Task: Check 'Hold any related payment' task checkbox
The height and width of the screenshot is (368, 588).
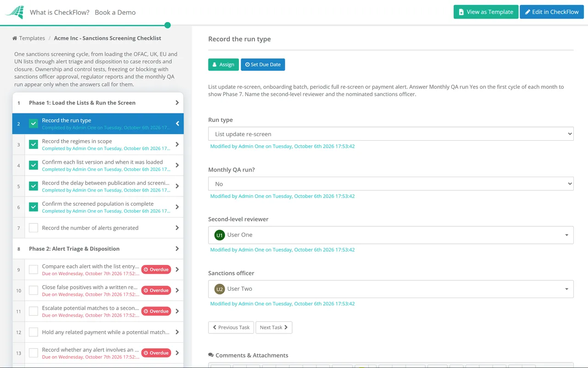Action: tap(34, 332)
